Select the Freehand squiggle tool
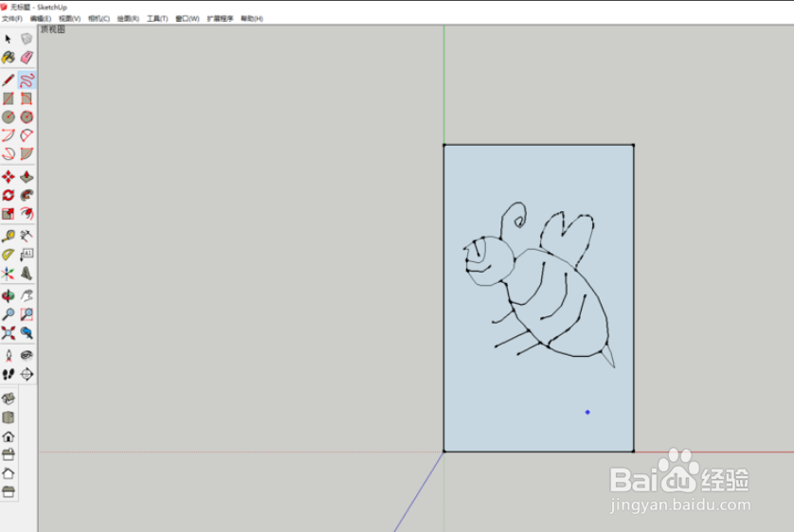The width and height of the screenshot is (794, 532). (27, 80)
